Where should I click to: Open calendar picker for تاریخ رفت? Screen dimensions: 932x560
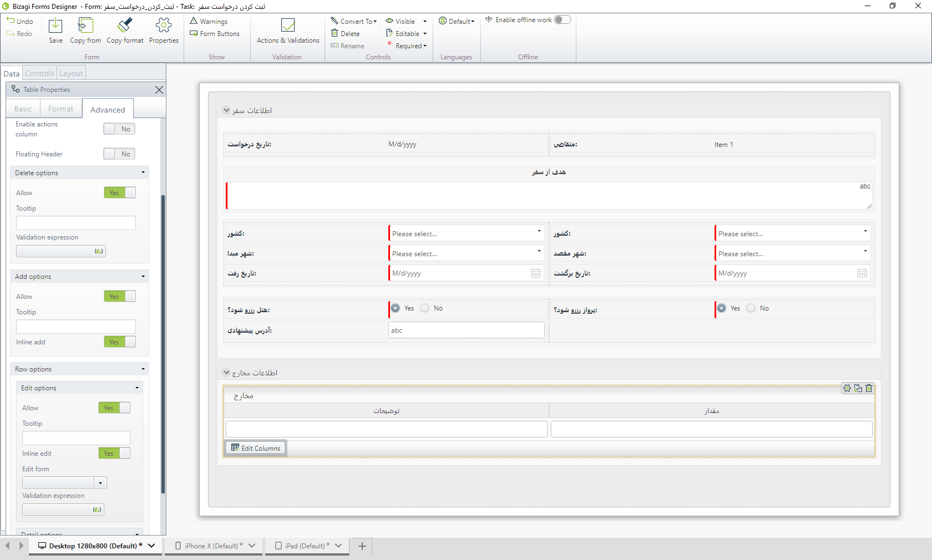point(536,273)
